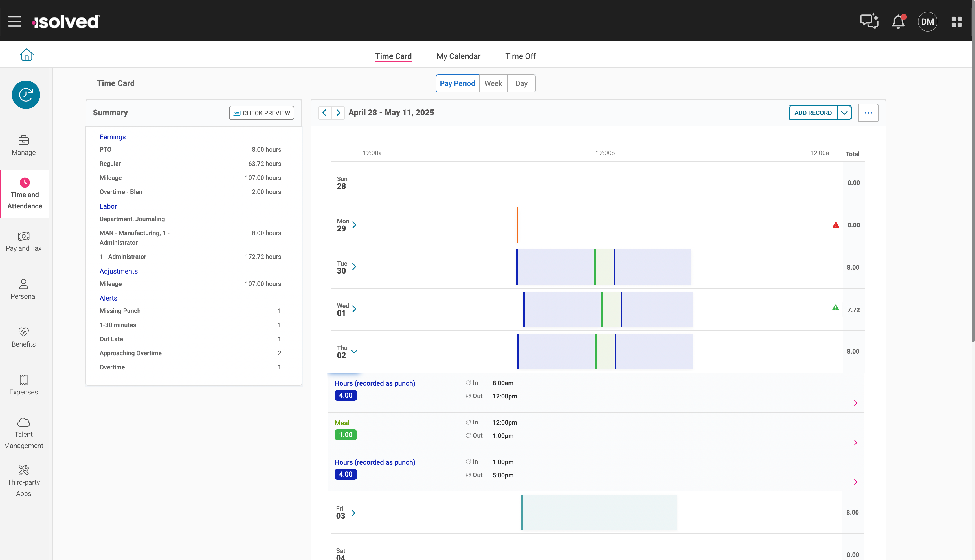Switch view to Day
Image resolution: width=975 pixels, height=560 pixels.
click(521, 83)
